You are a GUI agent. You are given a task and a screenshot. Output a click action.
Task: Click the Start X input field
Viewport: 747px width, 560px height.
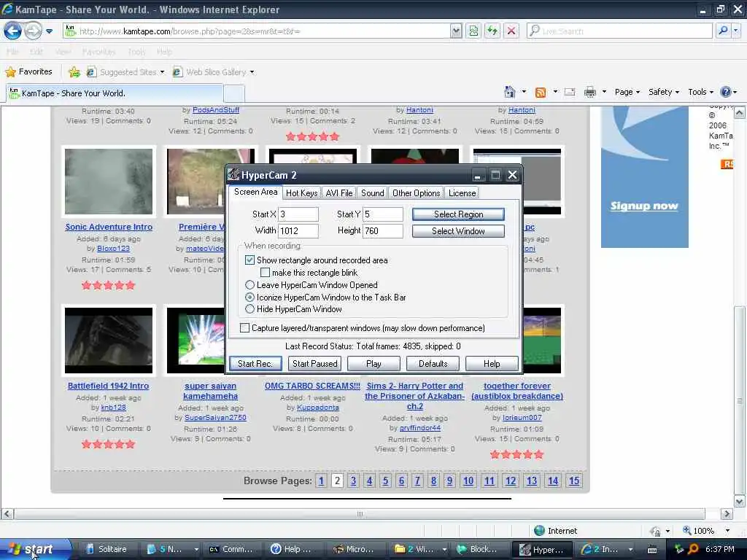298,214
